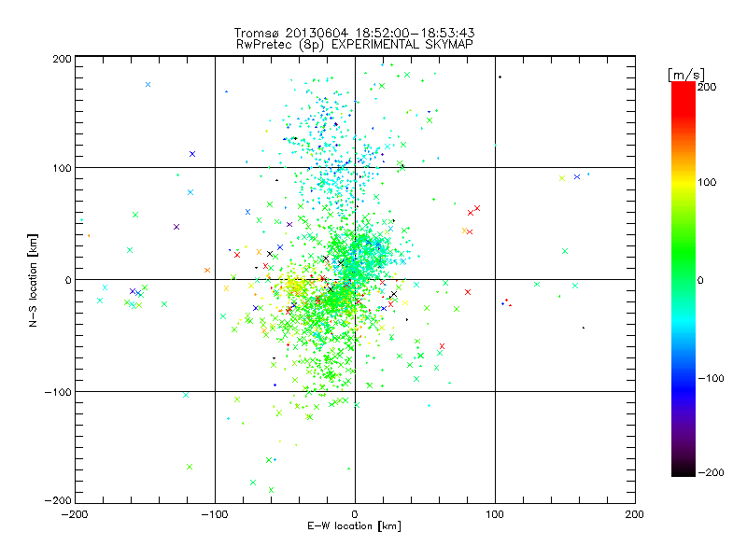
Task: Click N-S axis tick label "-200"
Action: (x=58, y=500)
